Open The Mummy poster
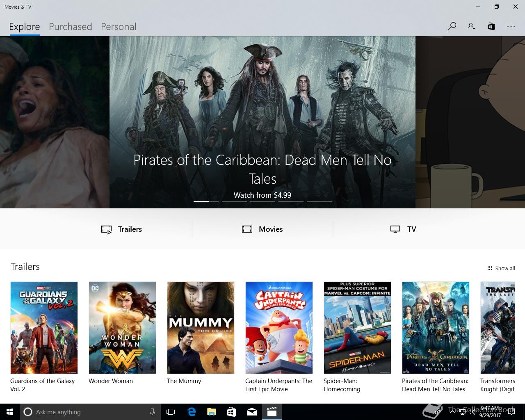Viewport: 525px width, 420px height. (x=201, y=327)
